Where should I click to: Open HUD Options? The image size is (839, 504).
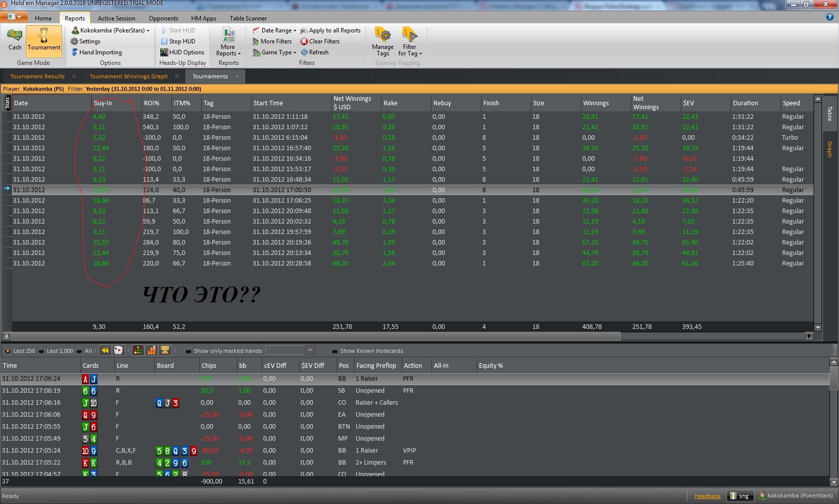[183, 52]
